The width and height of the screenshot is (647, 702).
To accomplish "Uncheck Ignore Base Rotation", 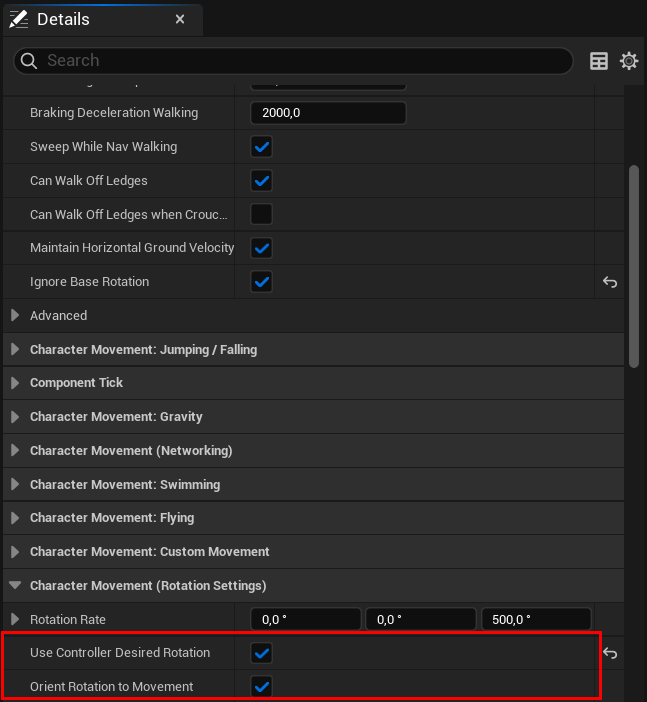I will pyautogui.click(x=261, y=282).
